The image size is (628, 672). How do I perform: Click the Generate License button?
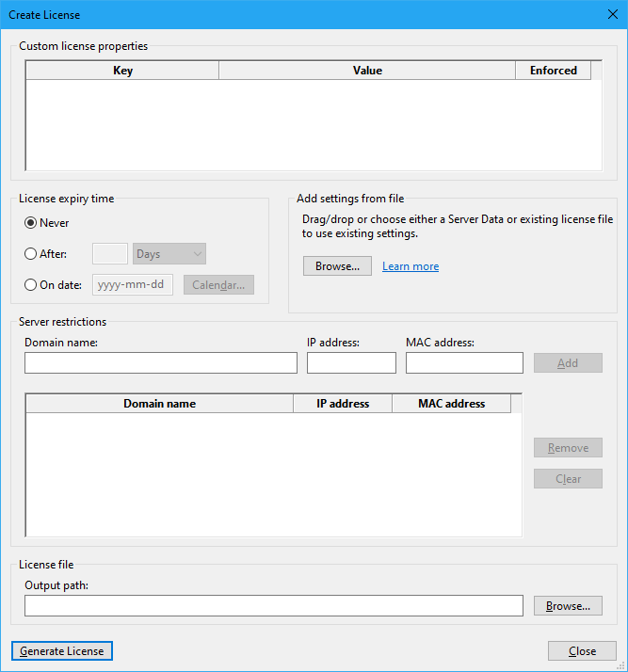[x=62, y=651]
